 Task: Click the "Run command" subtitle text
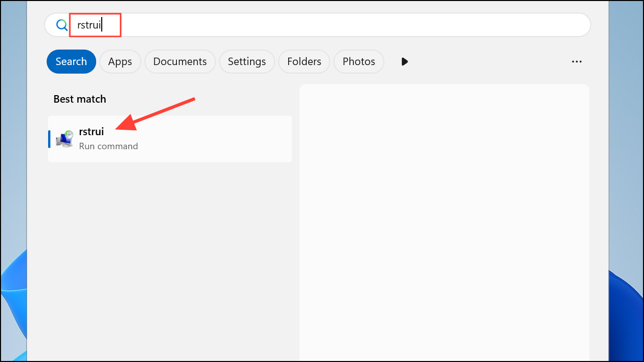click(108, 146)
